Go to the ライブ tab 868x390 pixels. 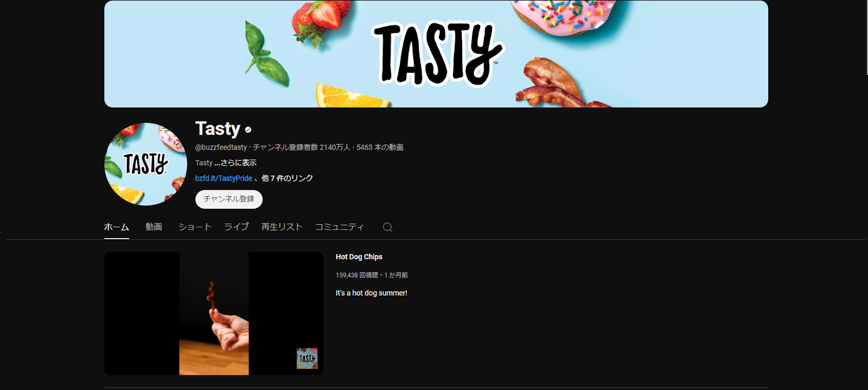pyautogui.click(x=237, y=227)
